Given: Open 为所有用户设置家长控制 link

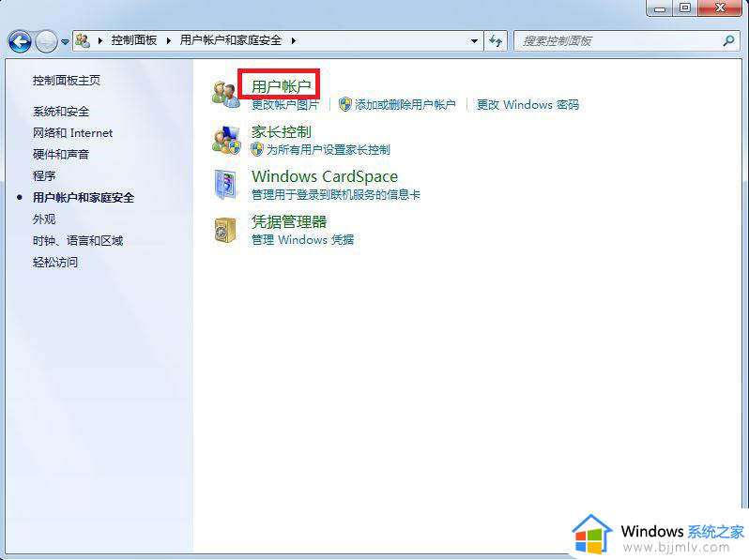Looking at the screenshot, I should click(x=329, y=150).
